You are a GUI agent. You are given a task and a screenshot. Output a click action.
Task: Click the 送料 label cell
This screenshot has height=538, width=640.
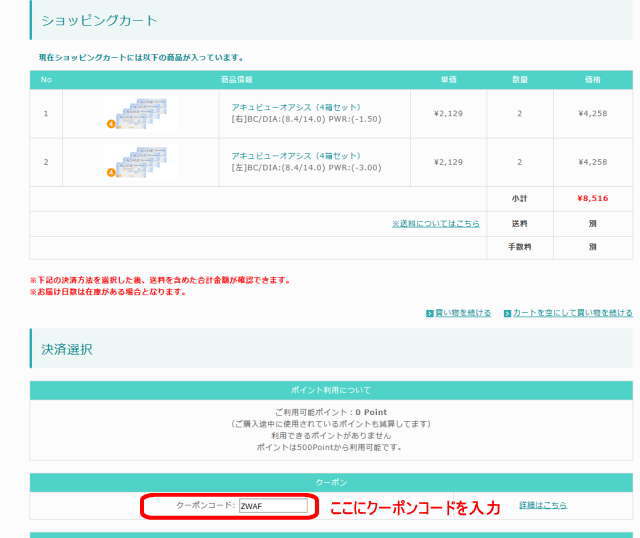tap(520, 224)
